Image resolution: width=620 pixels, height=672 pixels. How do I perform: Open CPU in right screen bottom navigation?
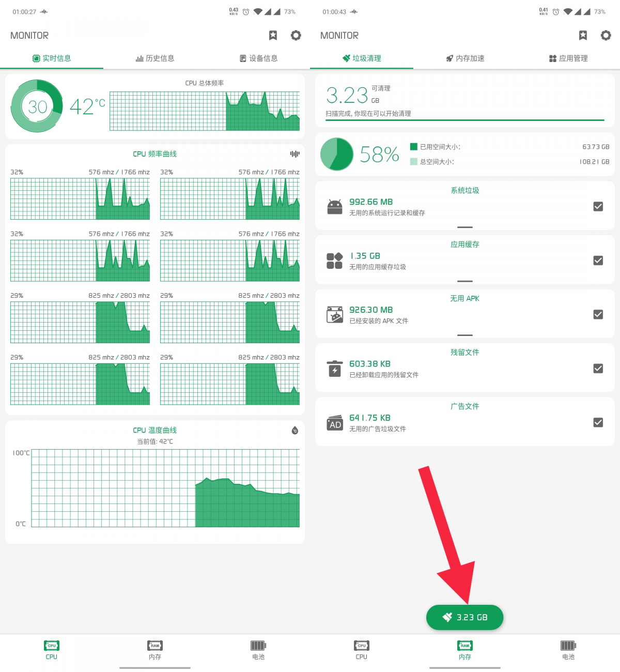[x=362, y=650]
